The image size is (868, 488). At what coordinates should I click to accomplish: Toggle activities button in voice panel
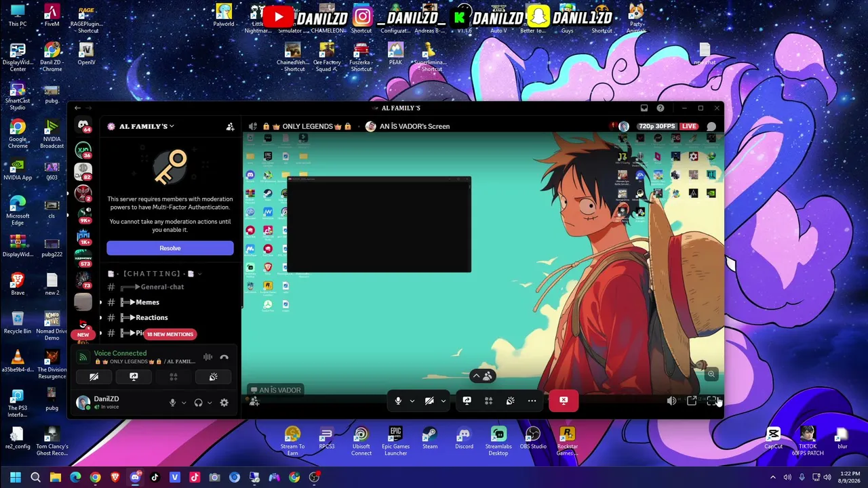174,377
